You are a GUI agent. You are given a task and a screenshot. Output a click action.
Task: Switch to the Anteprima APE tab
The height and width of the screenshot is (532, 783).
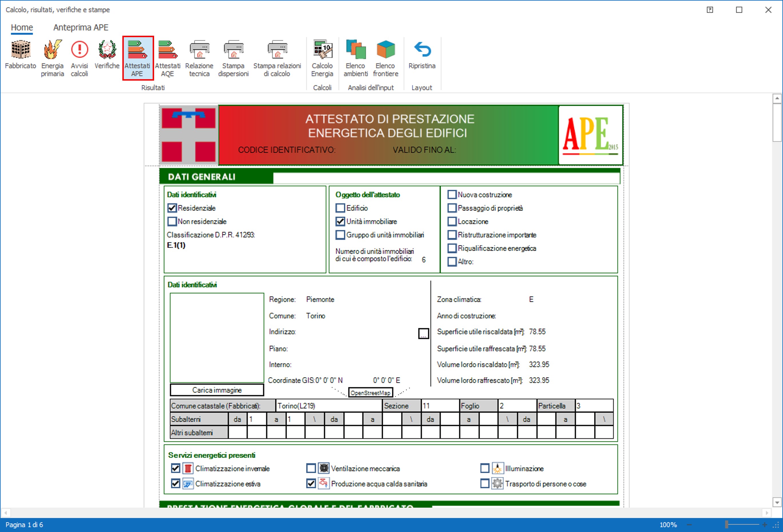coord(81,27)
